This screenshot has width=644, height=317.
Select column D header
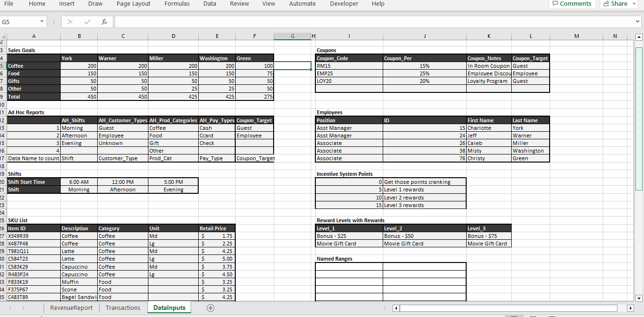click(x=173, y=36)
